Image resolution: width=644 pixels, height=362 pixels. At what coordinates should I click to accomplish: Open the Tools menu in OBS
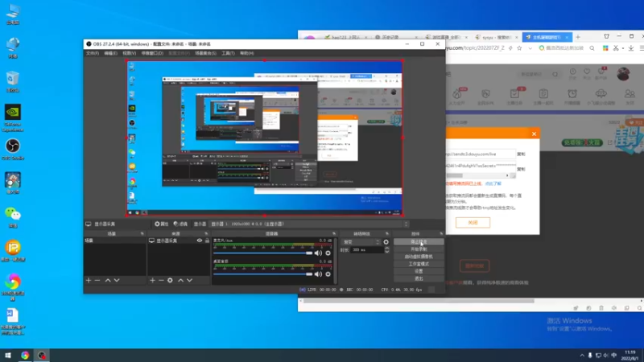[x=228, y=53]
